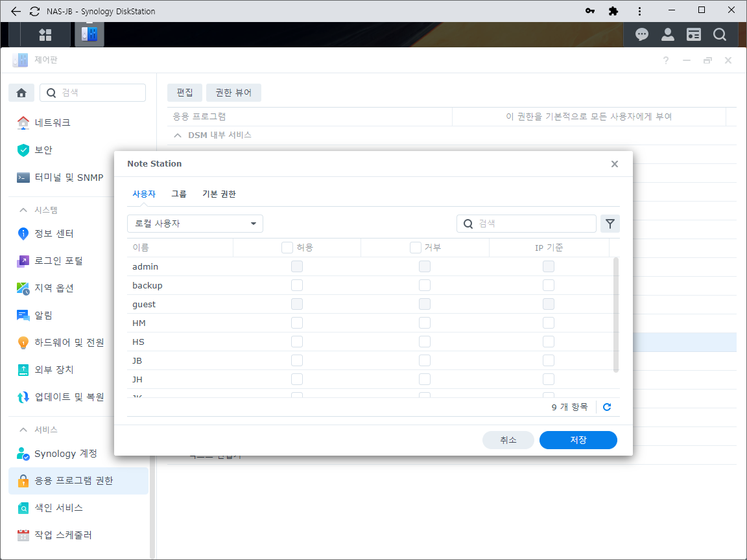747x560 pixels.
Task: Switch to the 기본 권한 tab
Action: click(x=219, y=194)
